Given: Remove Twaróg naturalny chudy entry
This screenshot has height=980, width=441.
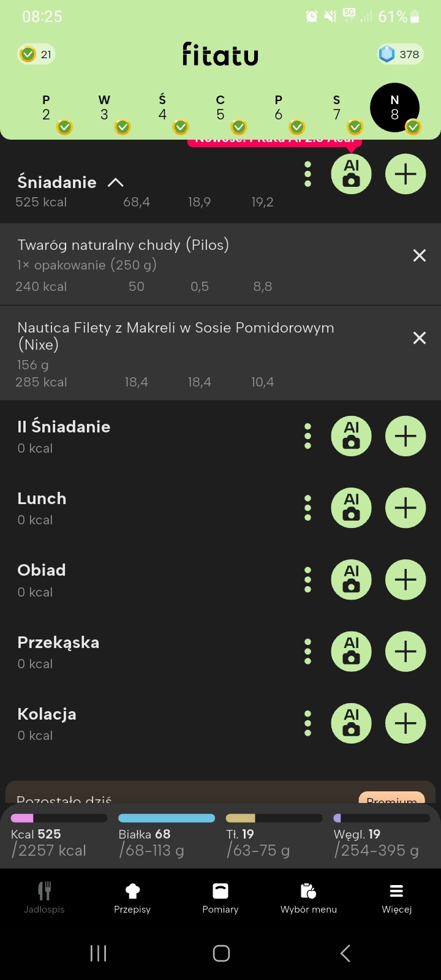Looking at the screenshot, I should pyautogui.click(x=419, y=255).
